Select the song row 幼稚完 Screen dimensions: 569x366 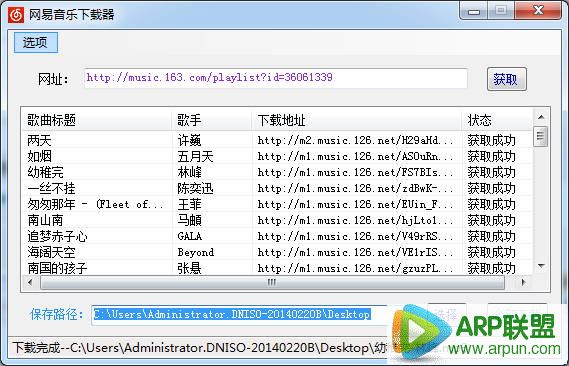click(277, 172)
